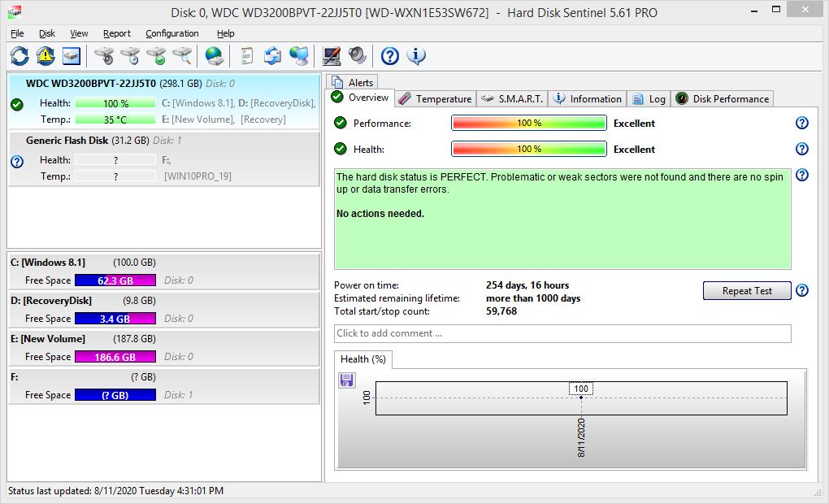Select the D: [RecoveryDisk] partition
This screenshot has width=829, height=504.
tap(164, 310)
